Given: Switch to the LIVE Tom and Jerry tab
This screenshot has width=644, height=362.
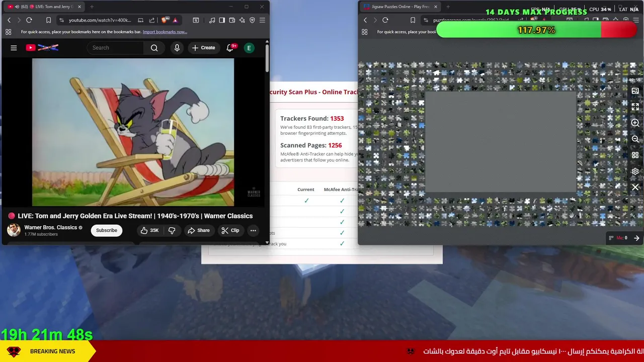Looking at the screenshot, I should coord(45,7).
